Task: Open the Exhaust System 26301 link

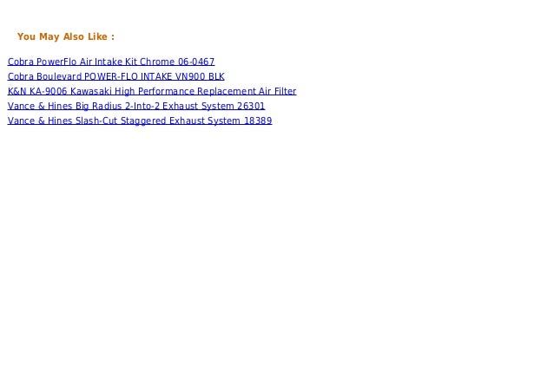Action: coord(136,106)
